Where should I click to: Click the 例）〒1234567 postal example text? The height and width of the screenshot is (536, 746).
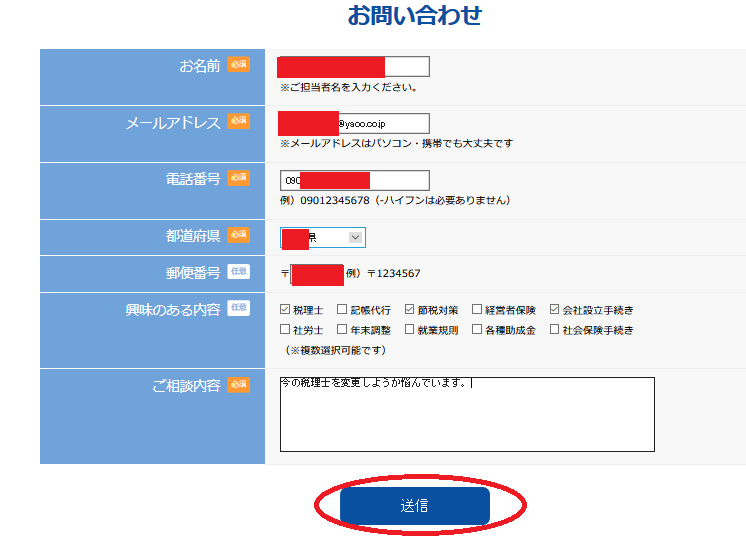tap(383, 273)
